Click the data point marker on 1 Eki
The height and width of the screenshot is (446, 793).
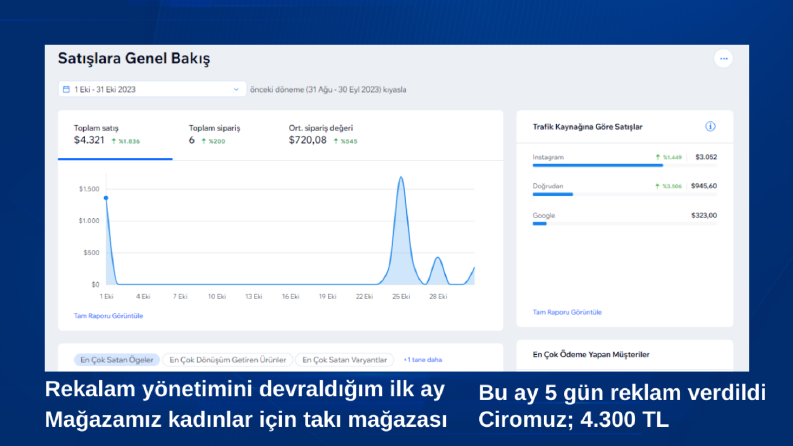(106, 198)
